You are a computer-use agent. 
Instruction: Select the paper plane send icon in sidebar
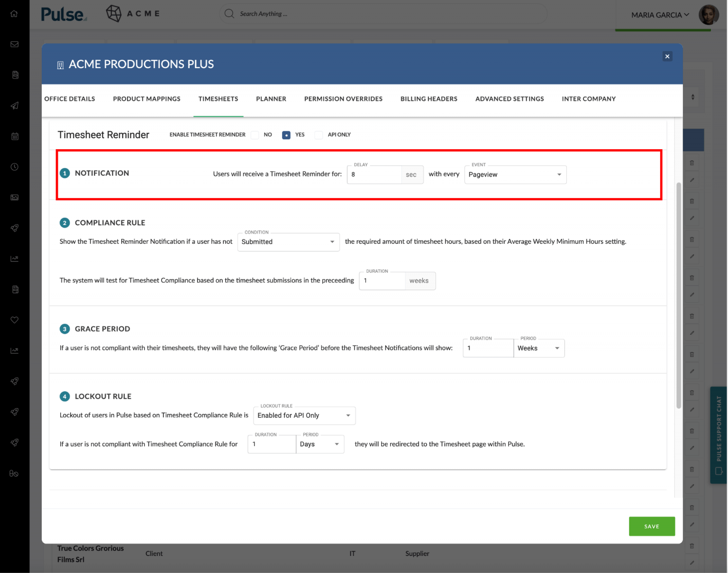[x=14, y=106]
